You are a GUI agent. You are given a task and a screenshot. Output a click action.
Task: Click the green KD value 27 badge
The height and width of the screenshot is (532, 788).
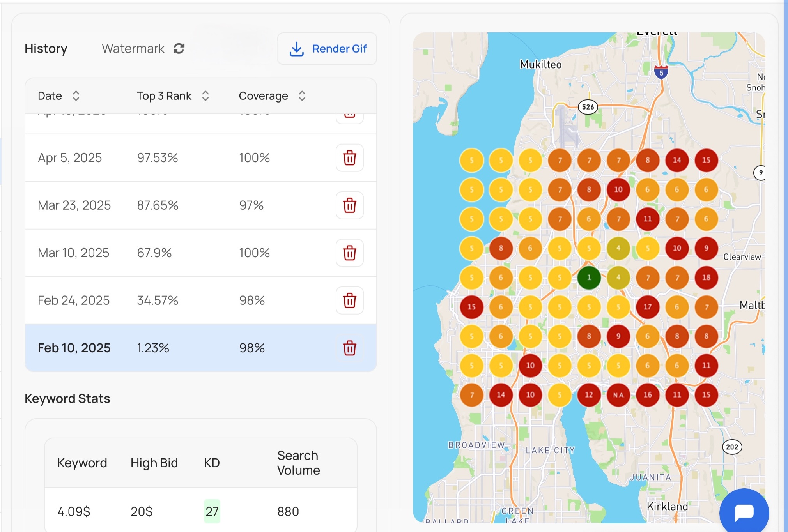(212, 511)
